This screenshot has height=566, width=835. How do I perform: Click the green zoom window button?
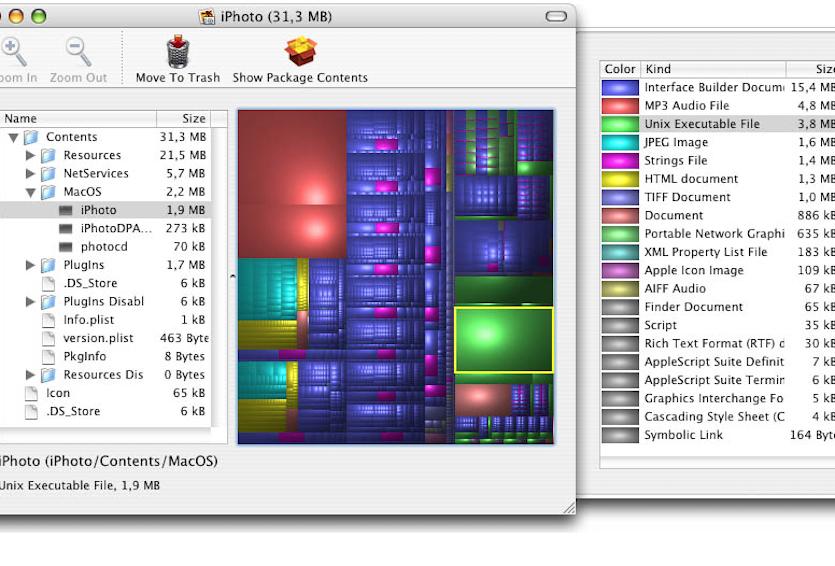coord(38,17)
